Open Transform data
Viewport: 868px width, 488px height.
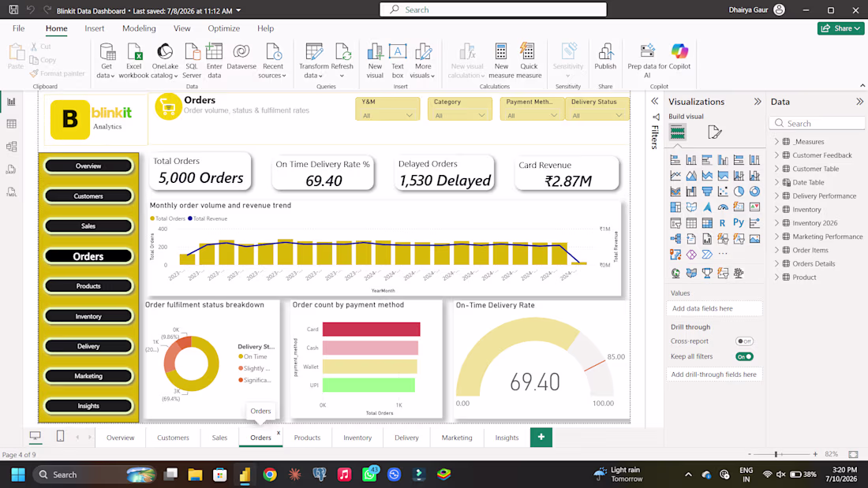314,61
